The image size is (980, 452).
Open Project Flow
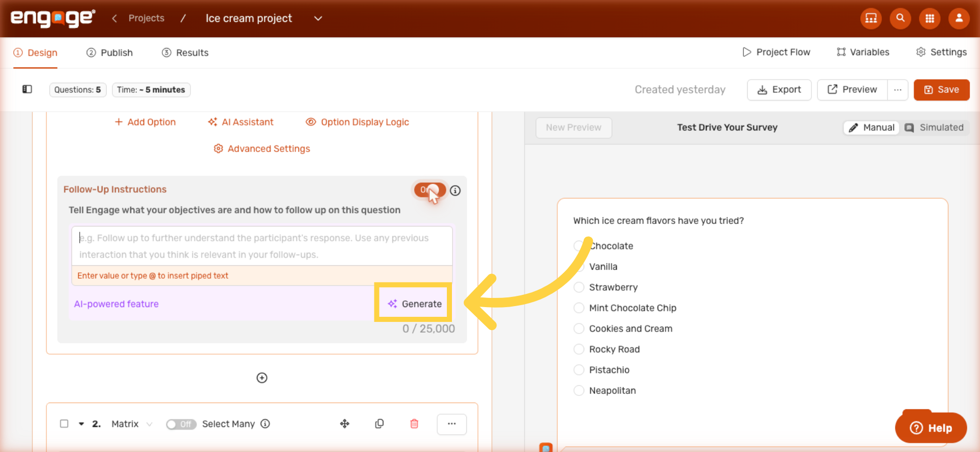click(x=776, y=52)
